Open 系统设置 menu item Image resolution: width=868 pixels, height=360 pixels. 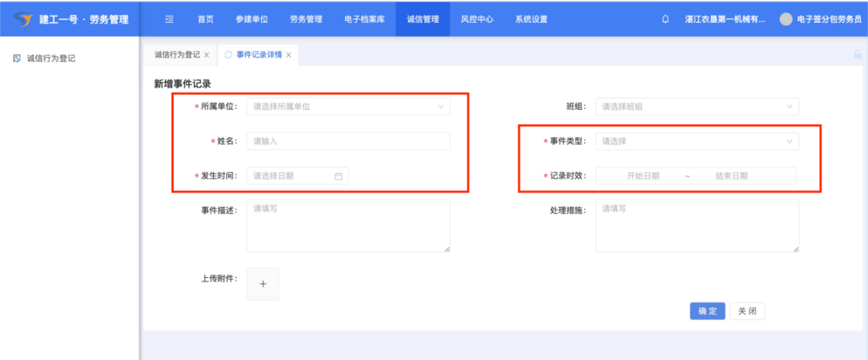point(531,19)
